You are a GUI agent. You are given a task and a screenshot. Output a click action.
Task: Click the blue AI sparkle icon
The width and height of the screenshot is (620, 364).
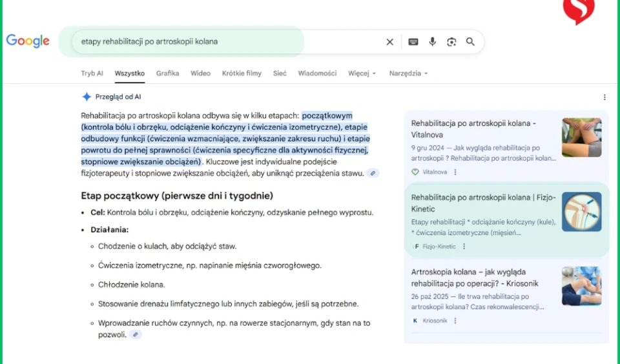[x=86, y=97]
